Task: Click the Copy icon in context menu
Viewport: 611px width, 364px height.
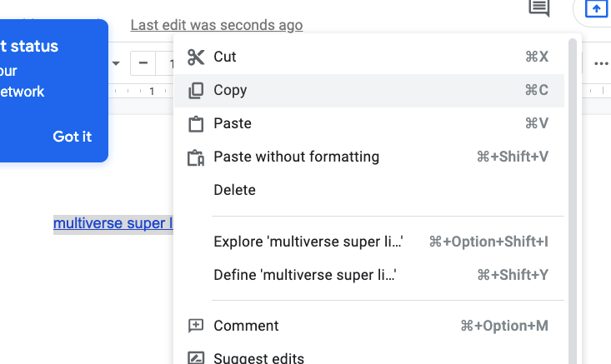Action: click(x=196, y=90)
